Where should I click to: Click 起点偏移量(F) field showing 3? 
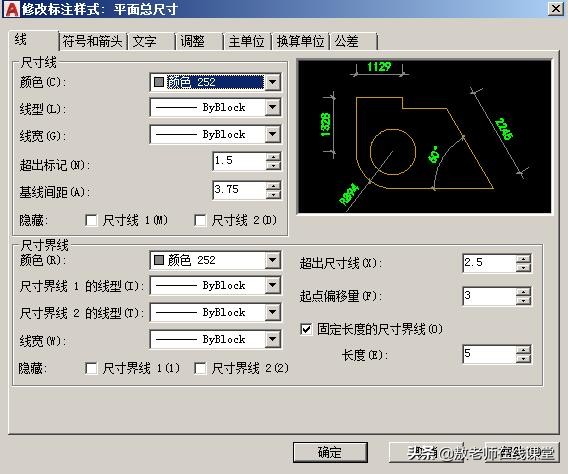coord(489,296)
